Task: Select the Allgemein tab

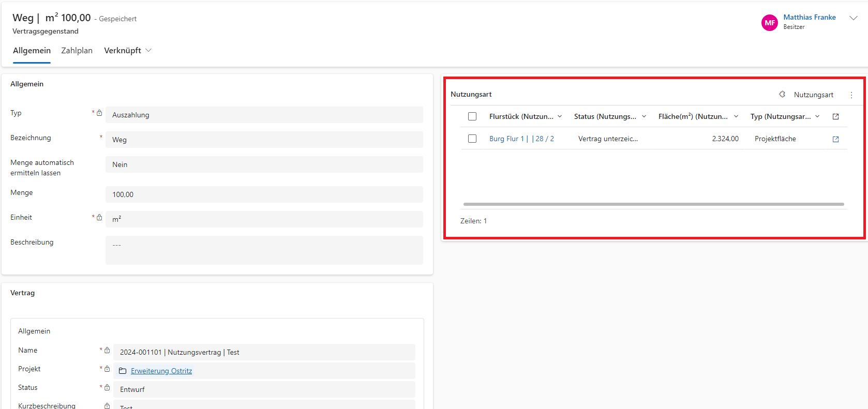Action: pos(32,51)
